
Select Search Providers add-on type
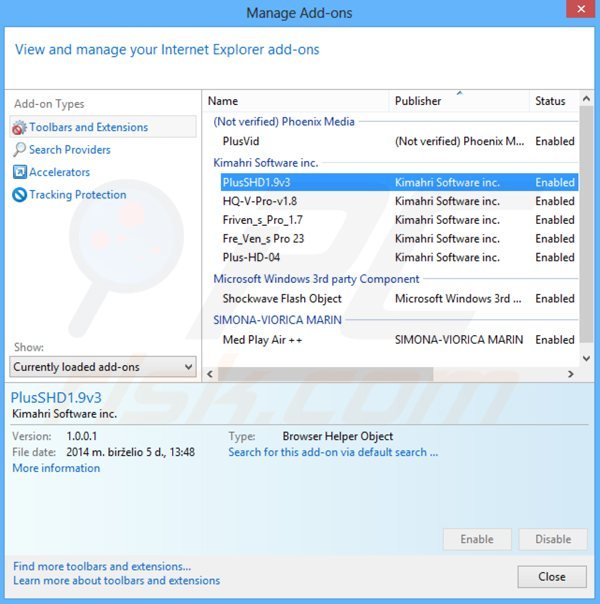coord(70,149)
